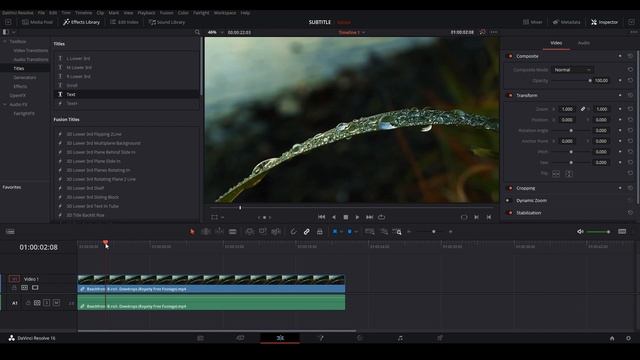Open the Workspace menu

pos(225,13)
